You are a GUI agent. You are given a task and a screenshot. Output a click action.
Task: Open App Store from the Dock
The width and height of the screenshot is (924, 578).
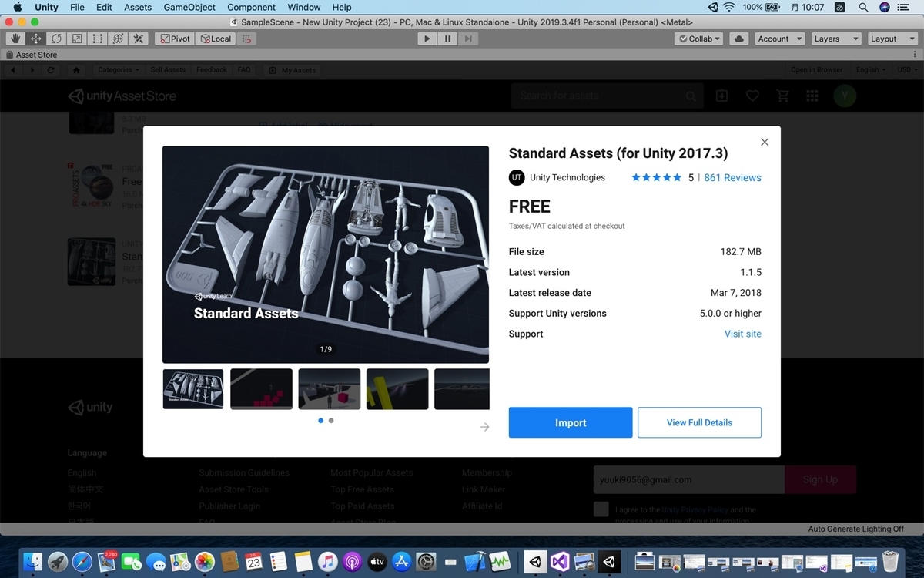401,561
